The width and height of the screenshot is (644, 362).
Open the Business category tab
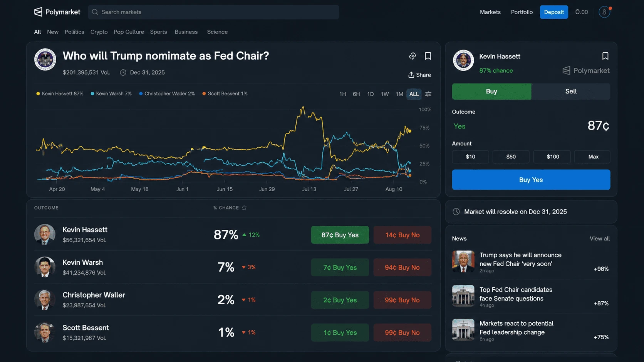click(186, 32)
